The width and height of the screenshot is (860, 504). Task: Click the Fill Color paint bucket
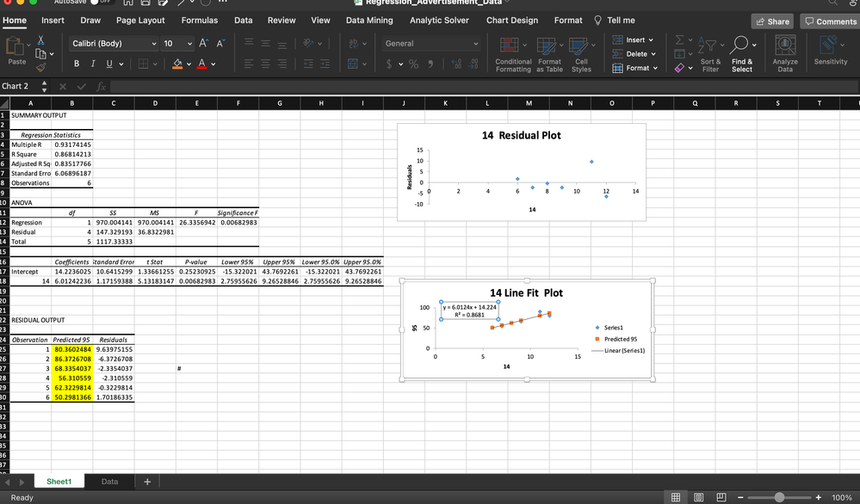(177, 64)
